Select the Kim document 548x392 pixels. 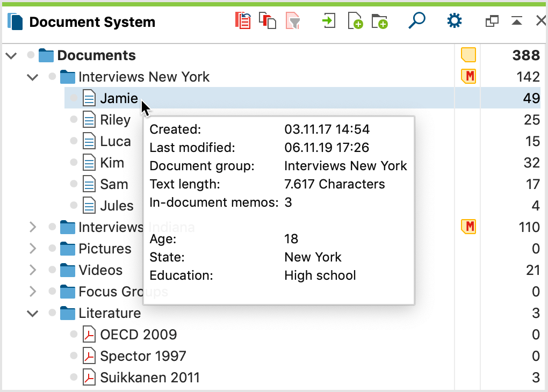tap(112, 163)
